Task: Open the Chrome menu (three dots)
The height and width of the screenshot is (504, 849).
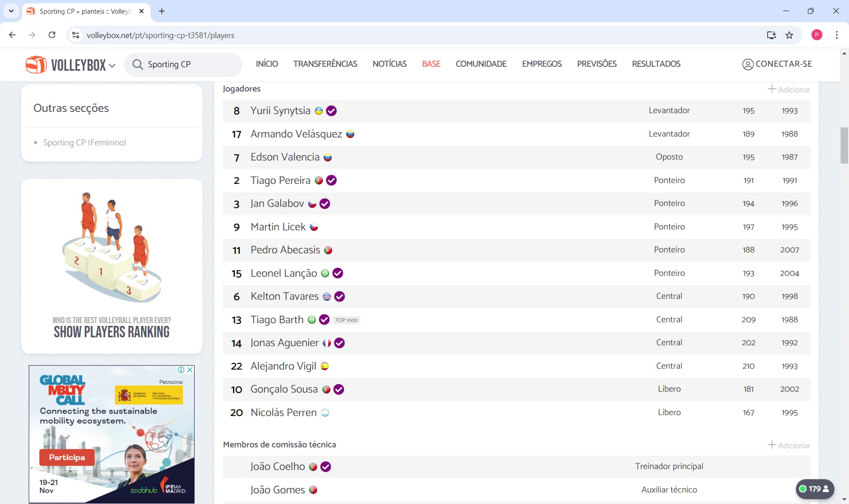Action: 837,35
